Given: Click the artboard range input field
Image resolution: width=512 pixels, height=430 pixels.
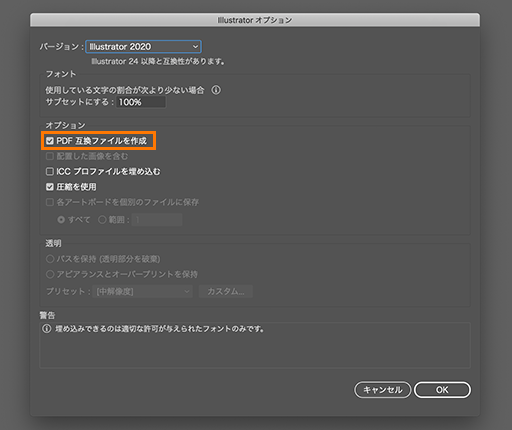Looking at the screenshot, I should pyautogui.click(x=157, y=220).
